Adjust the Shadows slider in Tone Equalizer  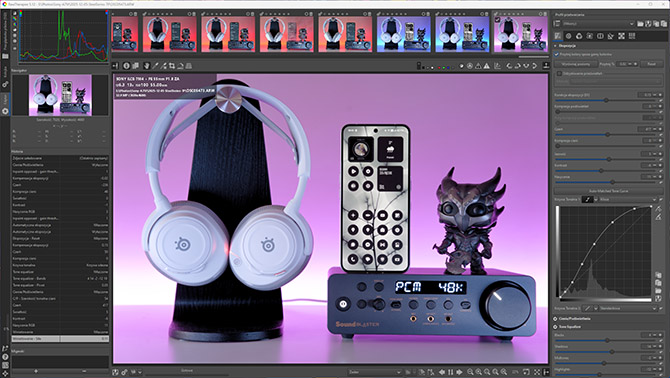(612, 352)
